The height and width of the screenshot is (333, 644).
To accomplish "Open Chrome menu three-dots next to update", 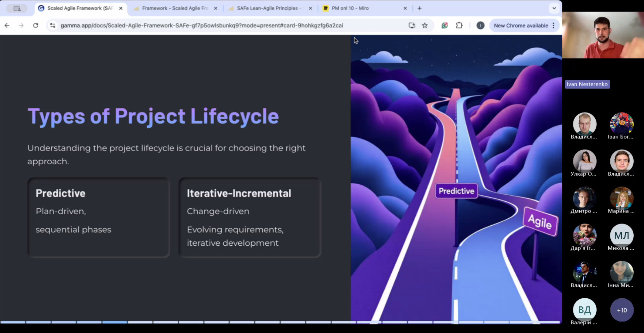I will click(553, 26).
